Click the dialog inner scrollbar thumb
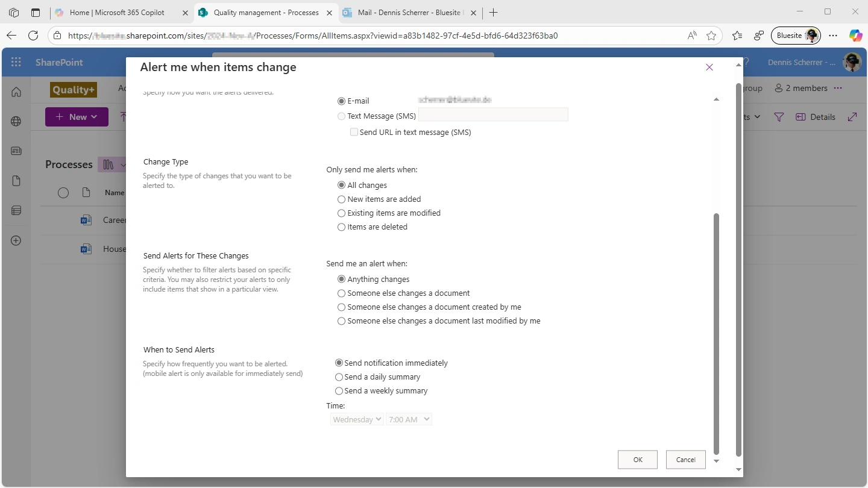 coord(717,333)
